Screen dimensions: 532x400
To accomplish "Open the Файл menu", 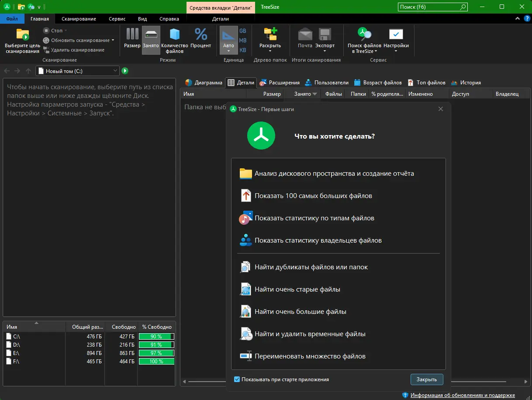I will click(12, 19).
